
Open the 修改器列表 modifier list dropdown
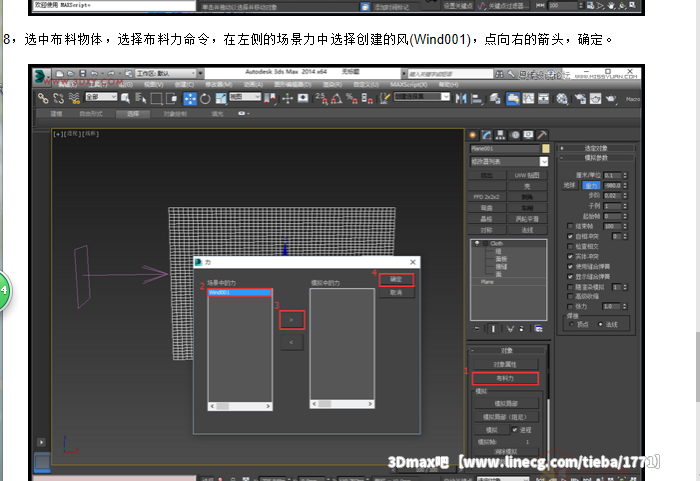pos(509,162)
